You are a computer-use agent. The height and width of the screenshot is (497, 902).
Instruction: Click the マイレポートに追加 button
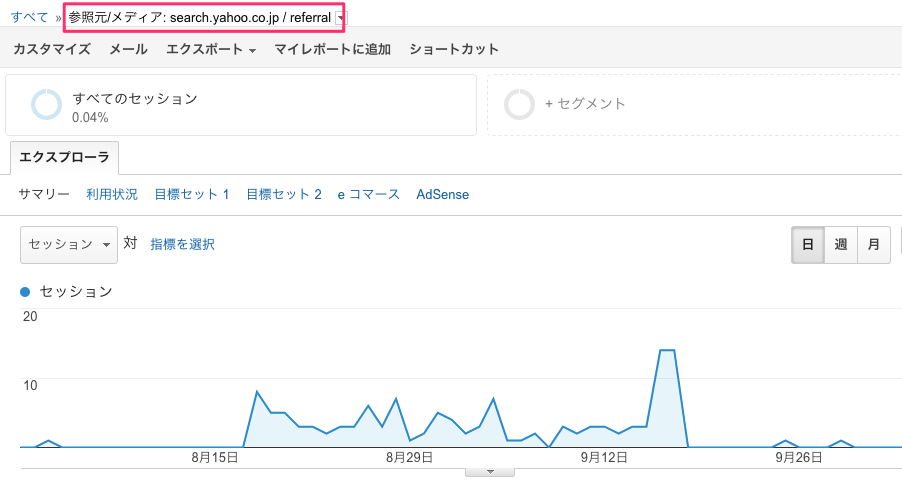coord(332,49)
